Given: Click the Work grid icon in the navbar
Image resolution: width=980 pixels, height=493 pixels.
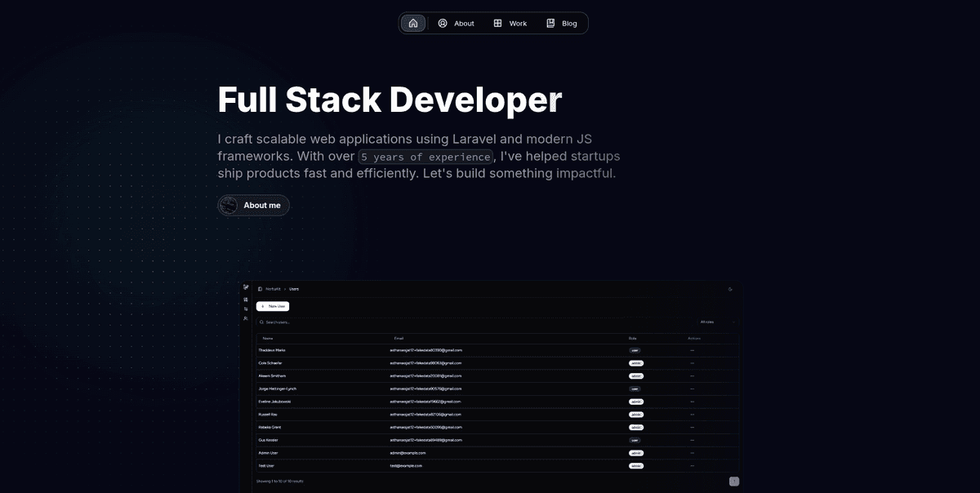Looking at the screenshot, I should click(498, 23).
